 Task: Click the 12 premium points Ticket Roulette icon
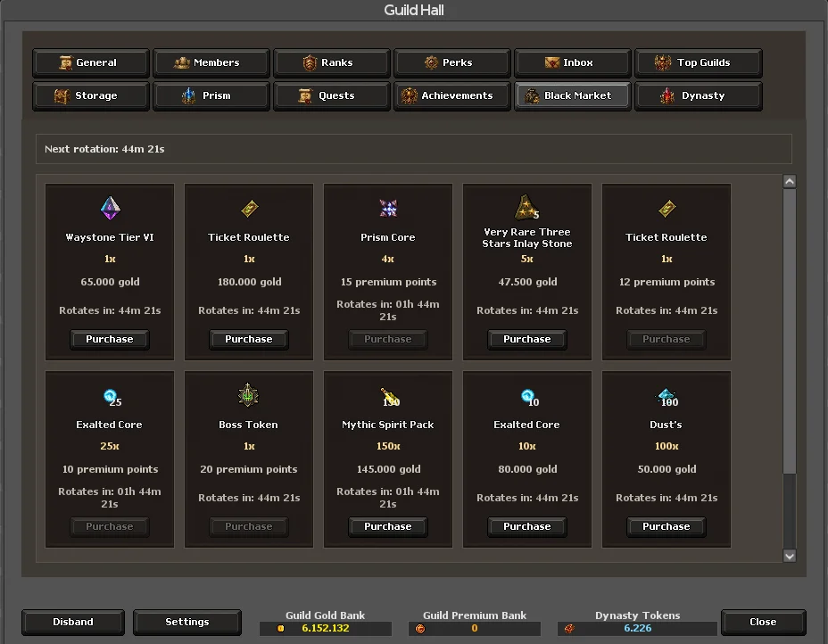667,209
